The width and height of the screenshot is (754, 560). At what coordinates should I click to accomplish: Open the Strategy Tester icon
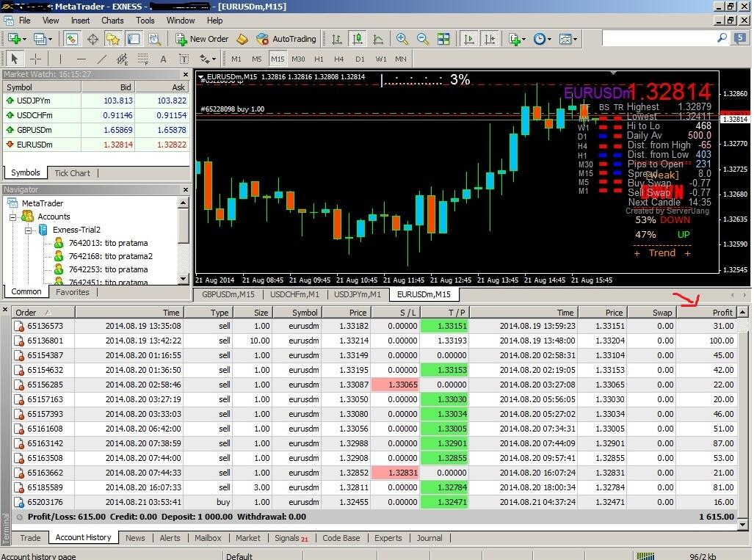pyautogui.click(x=154, y=39)
